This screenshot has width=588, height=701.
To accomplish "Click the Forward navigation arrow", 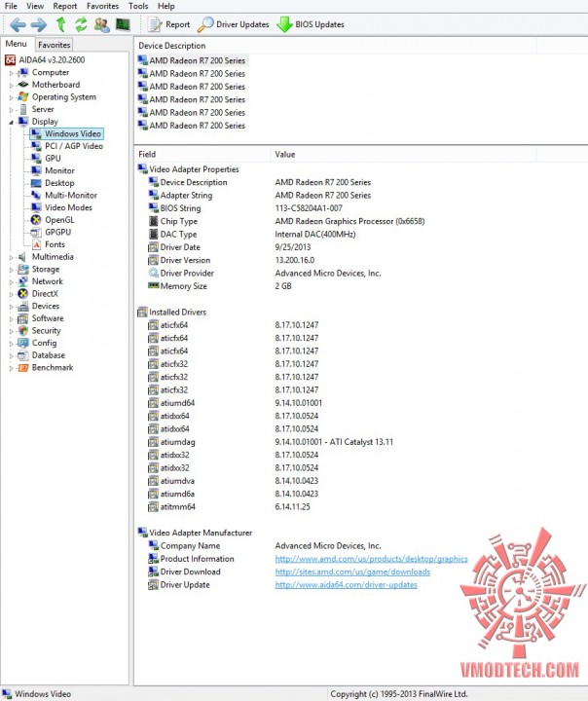I will tap(39, 24).
